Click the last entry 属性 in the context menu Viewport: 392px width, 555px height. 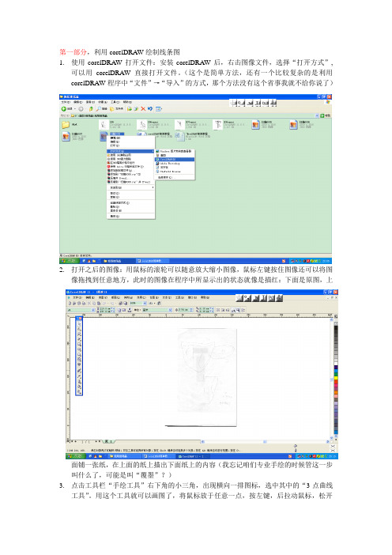[x=130, y=216]
